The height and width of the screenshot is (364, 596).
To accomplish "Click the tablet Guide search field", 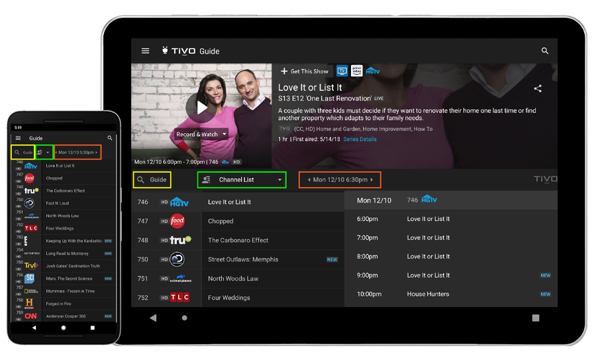I will point(152,180).
